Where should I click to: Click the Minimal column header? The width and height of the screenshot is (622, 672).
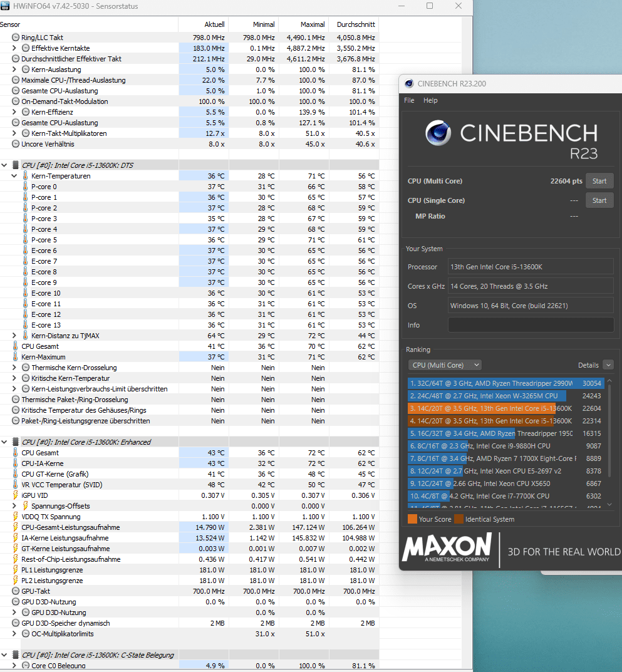tap(254, 24)
